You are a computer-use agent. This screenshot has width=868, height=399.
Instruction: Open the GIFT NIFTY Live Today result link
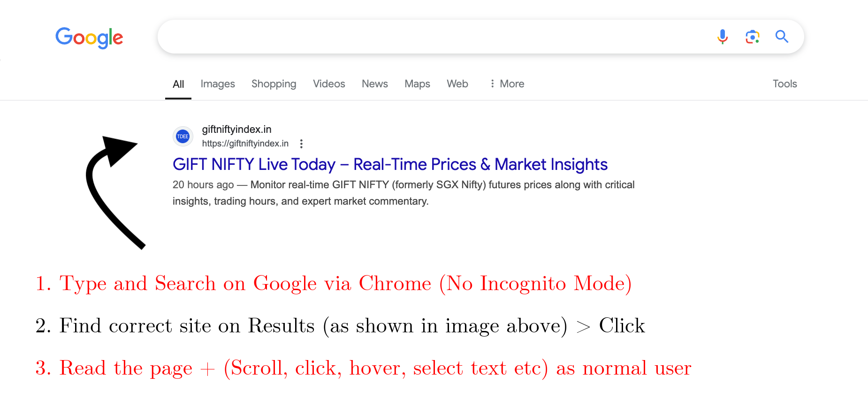[389, 164]
